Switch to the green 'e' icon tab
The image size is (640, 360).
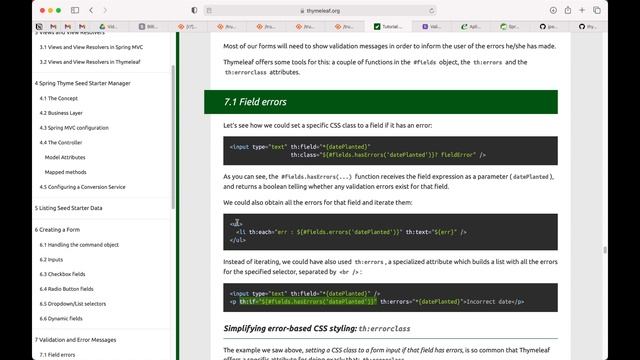tap(471, 27)
